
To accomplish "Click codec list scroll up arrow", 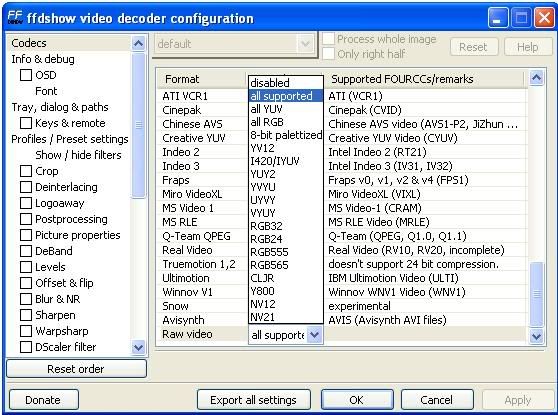I will click(x=536, y=78).
